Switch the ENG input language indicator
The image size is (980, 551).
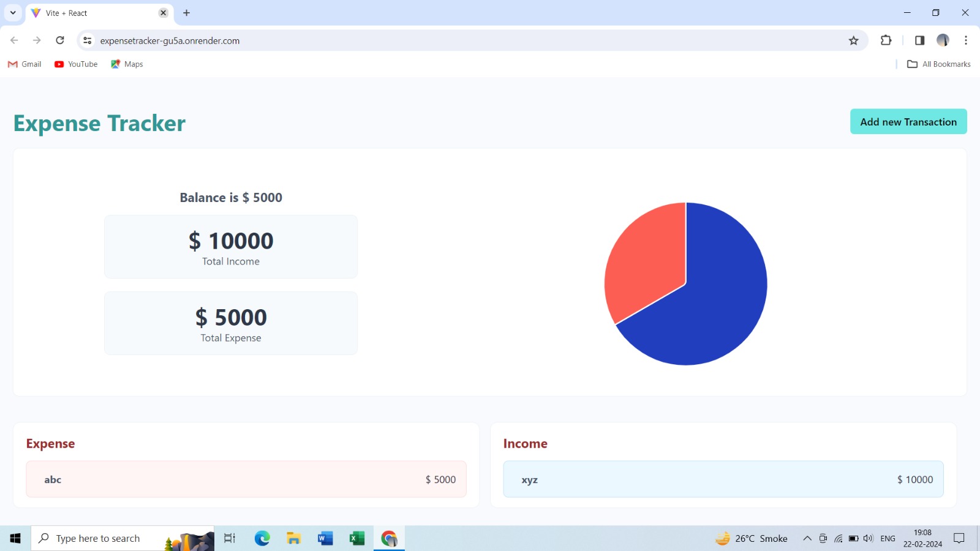(x=888, y=538)
